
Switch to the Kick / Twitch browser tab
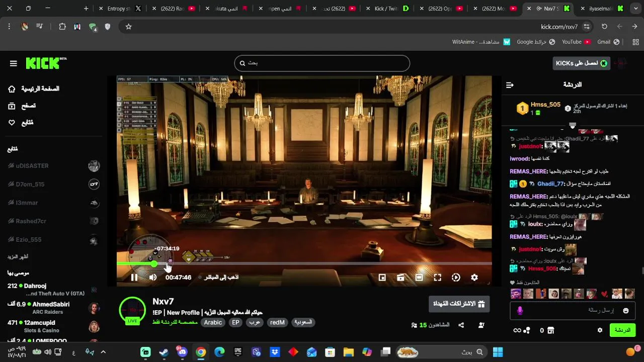point(388,9)
